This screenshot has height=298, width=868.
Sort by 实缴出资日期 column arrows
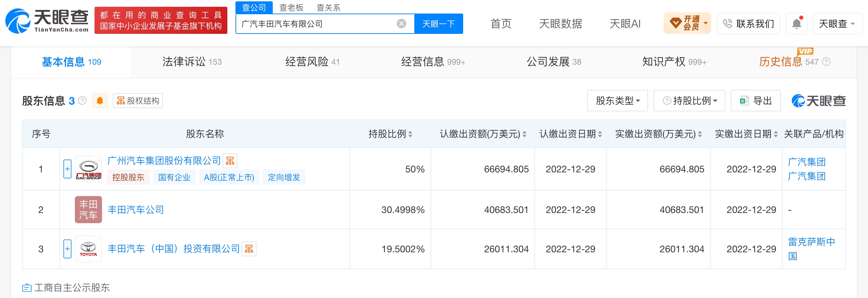(x=776, y=134)
